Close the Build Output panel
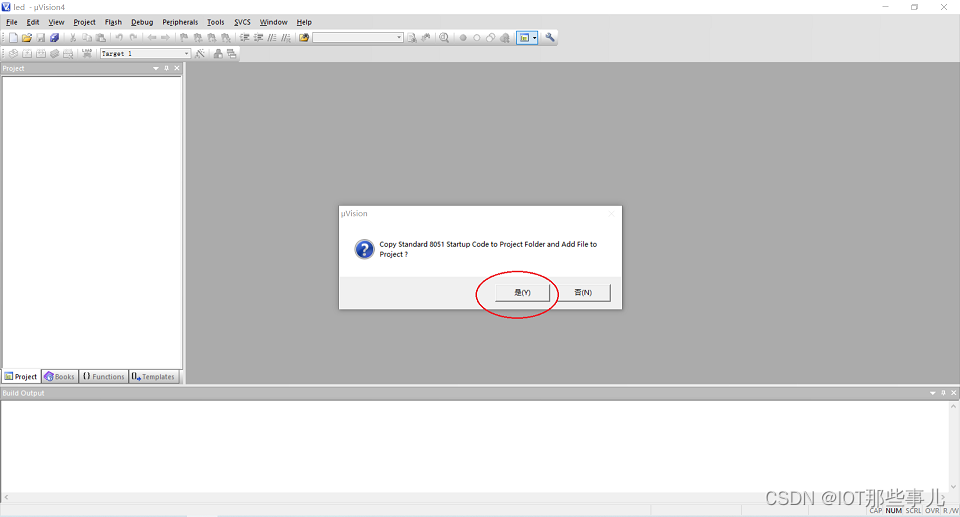 [954, 393]
